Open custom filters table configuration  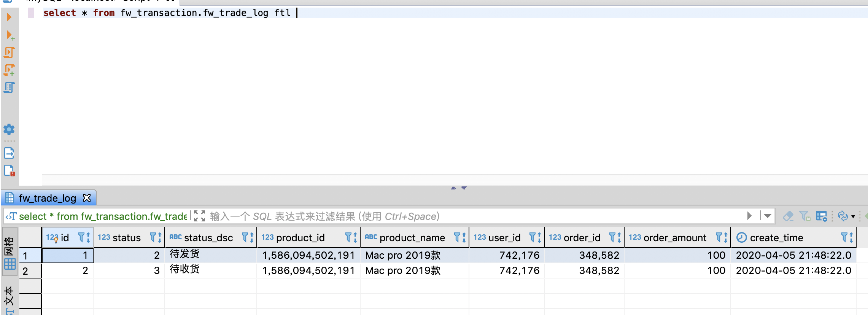click(x=822, y=216)
